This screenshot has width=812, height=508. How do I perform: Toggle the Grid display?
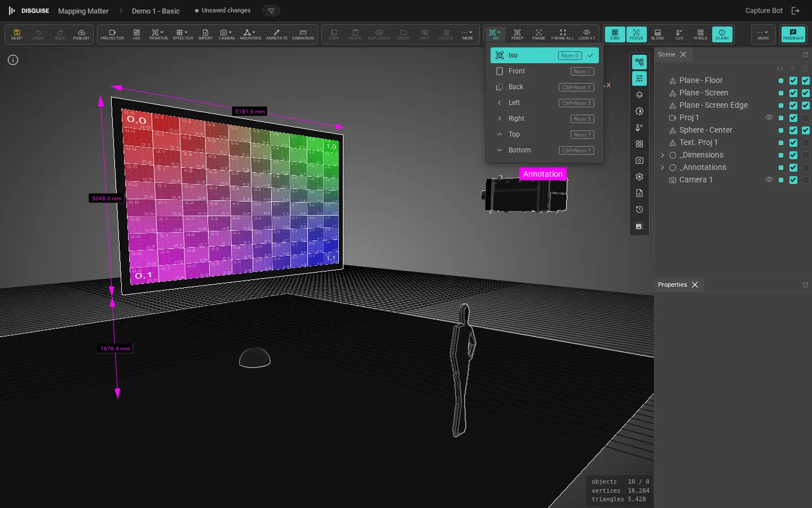click(x=615, y=34)
